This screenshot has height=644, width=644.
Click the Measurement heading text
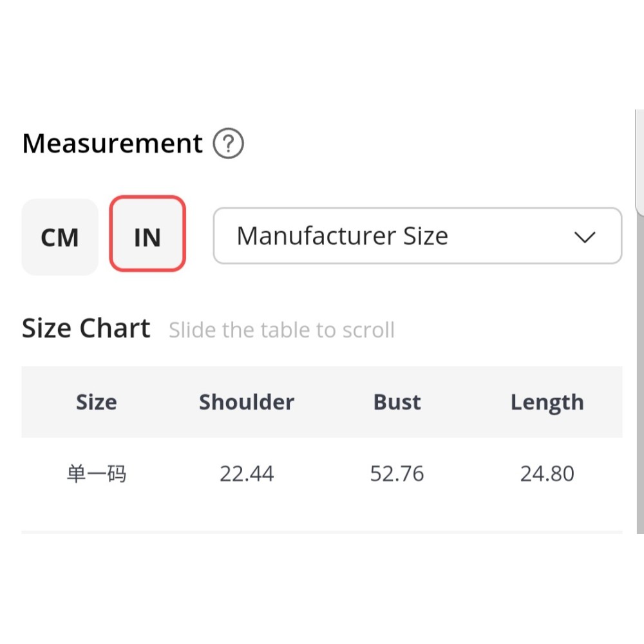(112, 143)
